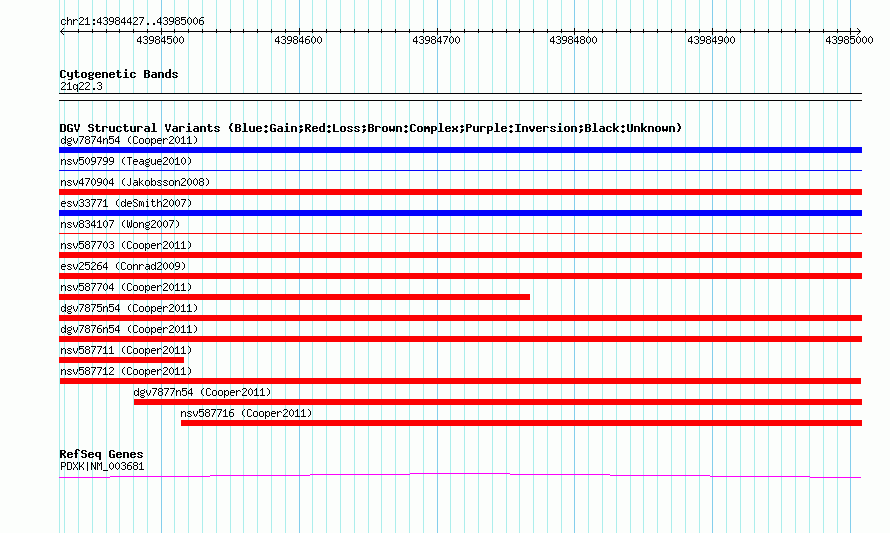The width and height of the screenshot is (890, 533).
Task: Click the 21q22.3 cytogenetic band bar
Action: point(460,97)
